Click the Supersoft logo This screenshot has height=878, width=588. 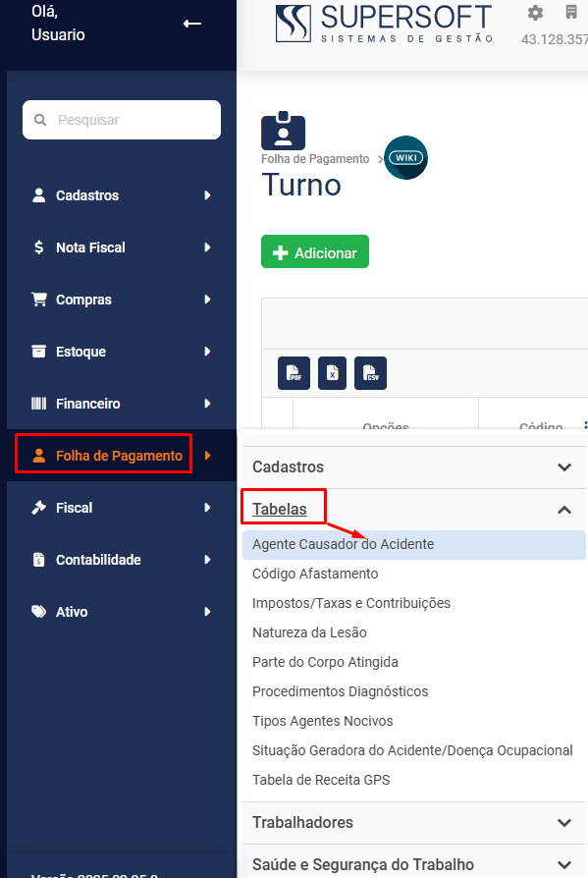coord(385,24)
